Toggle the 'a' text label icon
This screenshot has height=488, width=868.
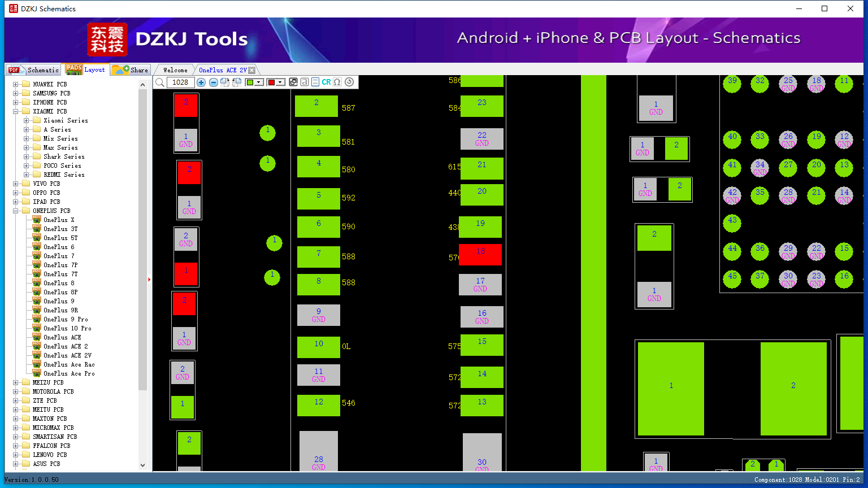[305, 82]
